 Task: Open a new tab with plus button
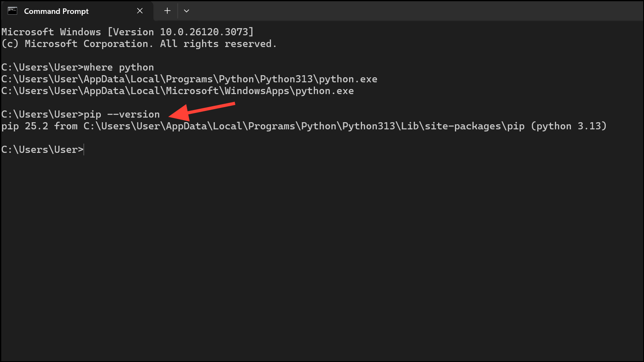coord(167,11)
